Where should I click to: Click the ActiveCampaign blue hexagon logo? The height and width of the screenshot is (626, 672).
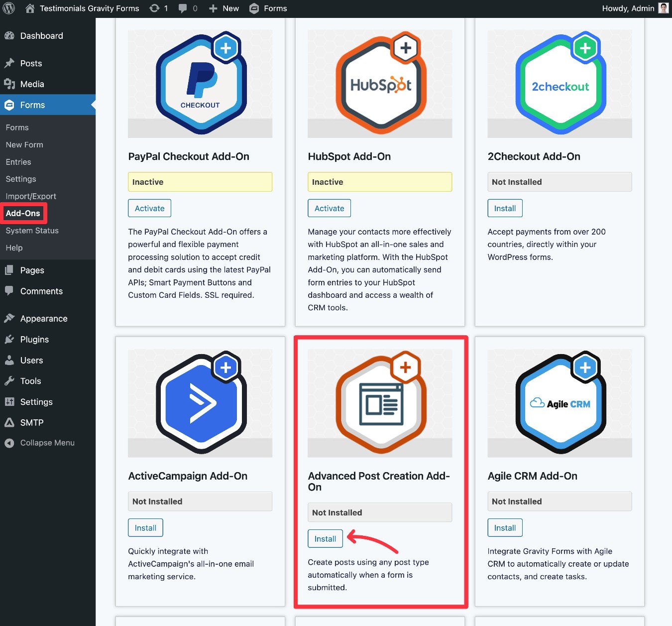pyautogui.click(x=200, y=403)
